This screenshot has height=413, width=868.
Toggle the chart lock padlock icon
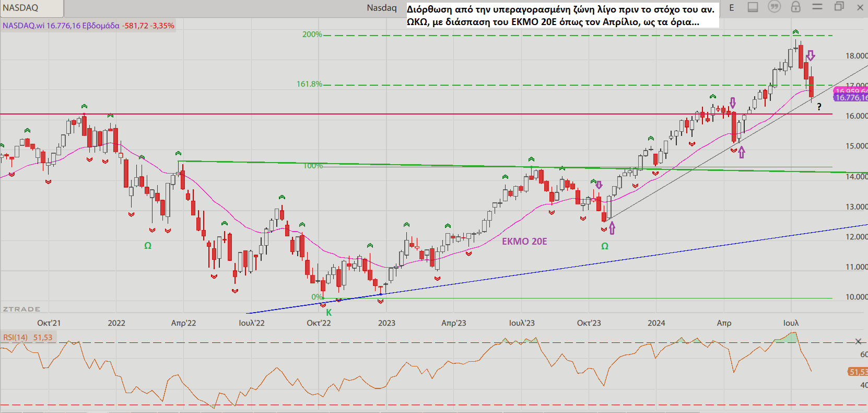tap(795, 7)
